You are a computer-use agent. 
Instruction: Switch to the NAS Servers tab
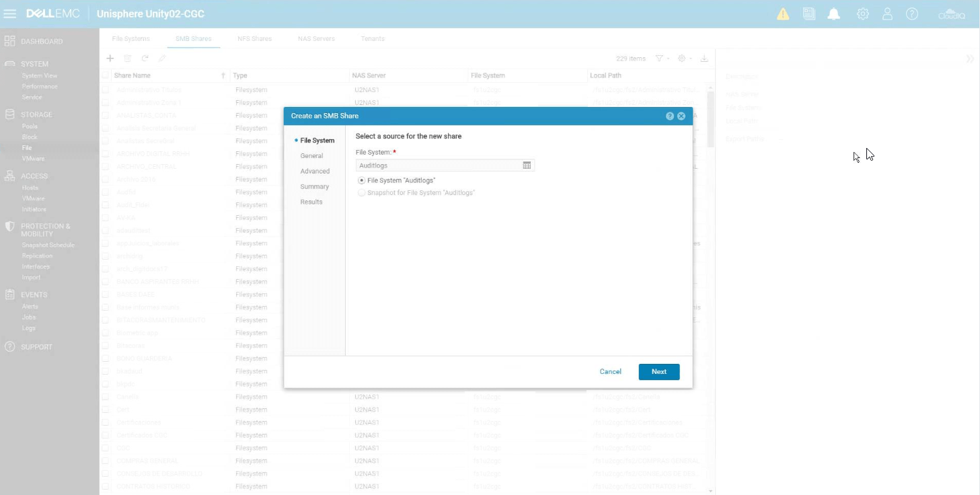[x=316, y=38]
